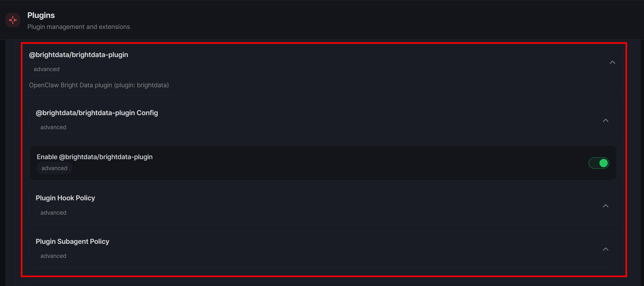Click the advanced tag under the Config heading
Screen dimensions: 644x286
pos(53,127)
